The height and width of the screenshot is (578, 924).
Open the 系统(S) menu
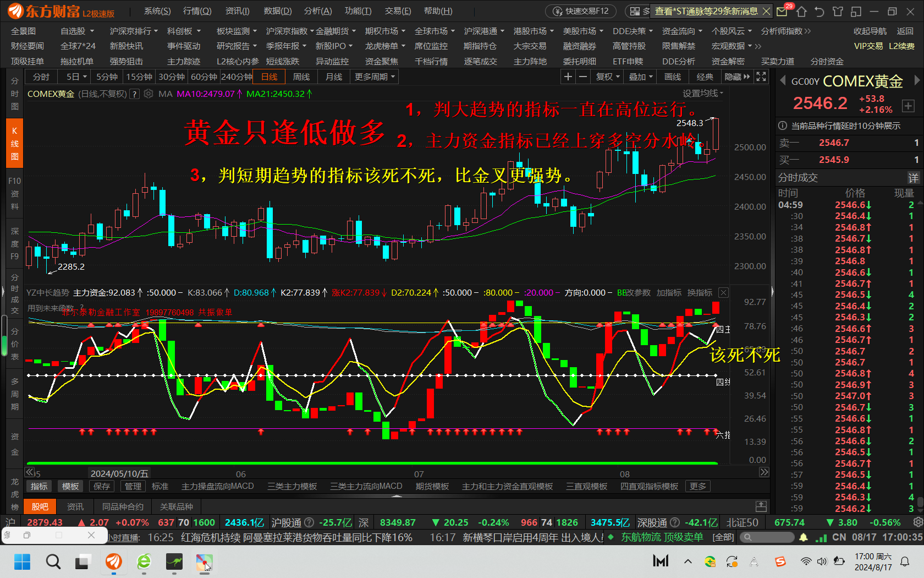(157, 11)
